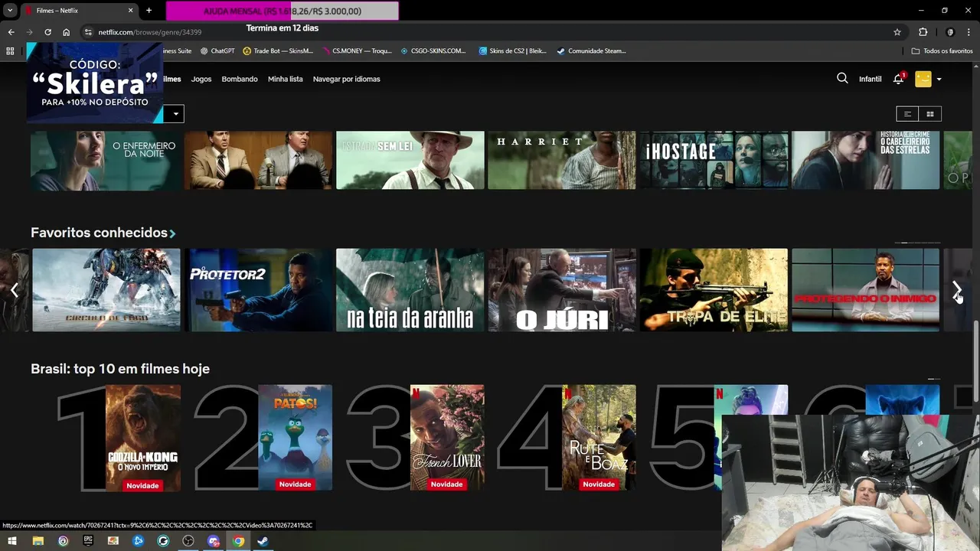Open French Lover top 3 poster

pyautogui.click(x=447, y=438)
